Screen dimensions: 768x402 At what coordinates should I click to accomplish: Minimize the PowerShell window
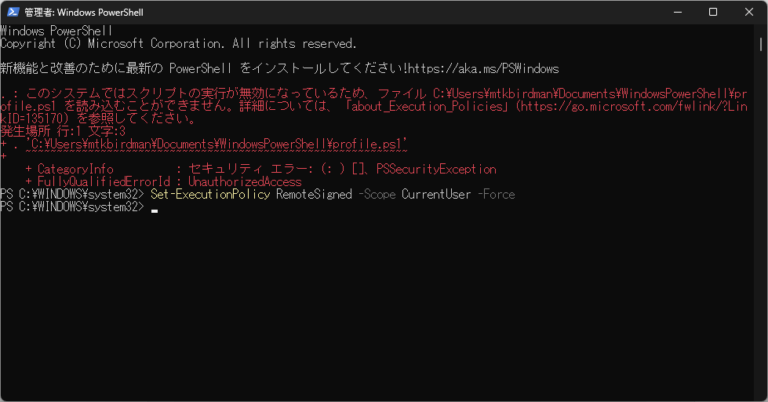coord(677,12)
